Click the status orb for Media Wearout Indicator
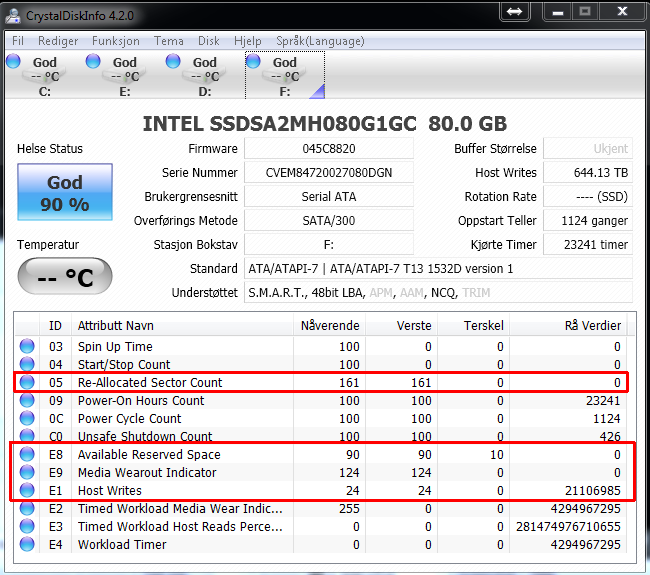Viewport: 650px width, 575px height. coord(27,472)
